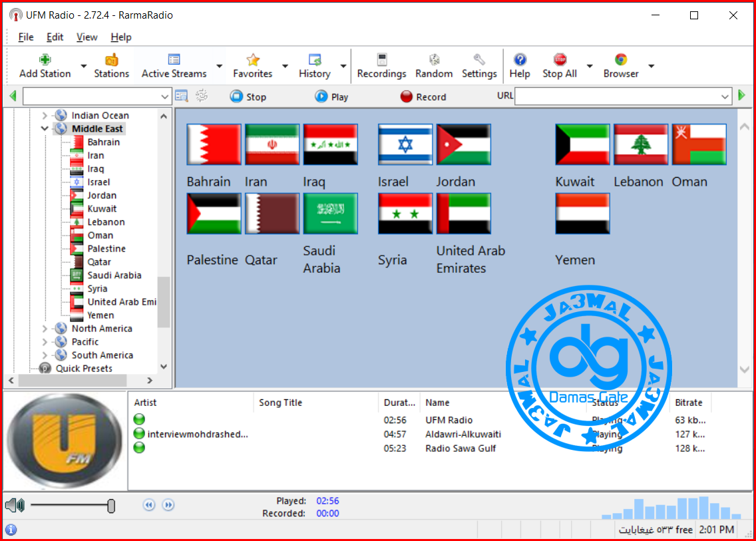
Task: Open the Saudi Arabia flag thumbnail
Action: pyautogui.click(x=331, y=214)
